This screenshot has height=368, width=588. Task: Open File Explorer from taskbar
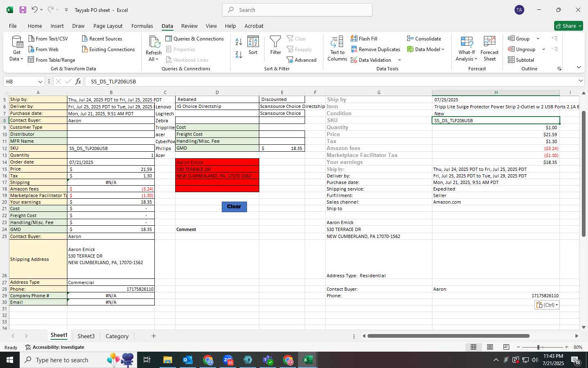tap(168, 360)
